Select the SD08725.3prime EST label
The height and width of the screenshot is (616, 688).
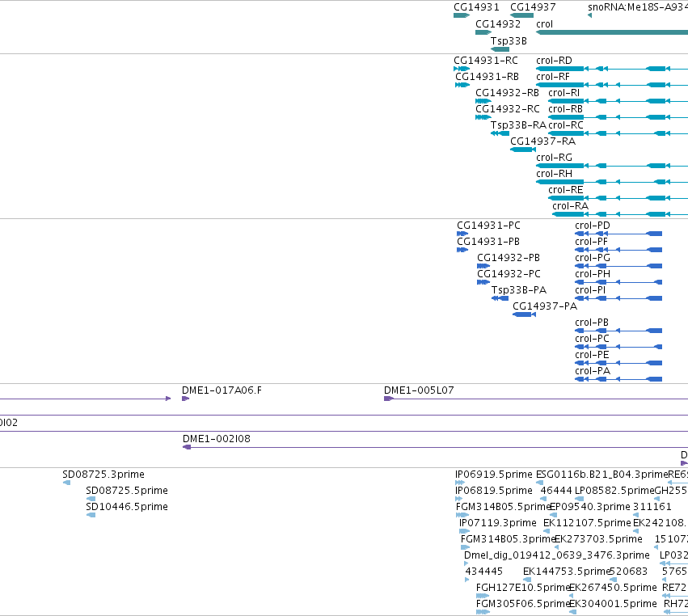point(103,475)
